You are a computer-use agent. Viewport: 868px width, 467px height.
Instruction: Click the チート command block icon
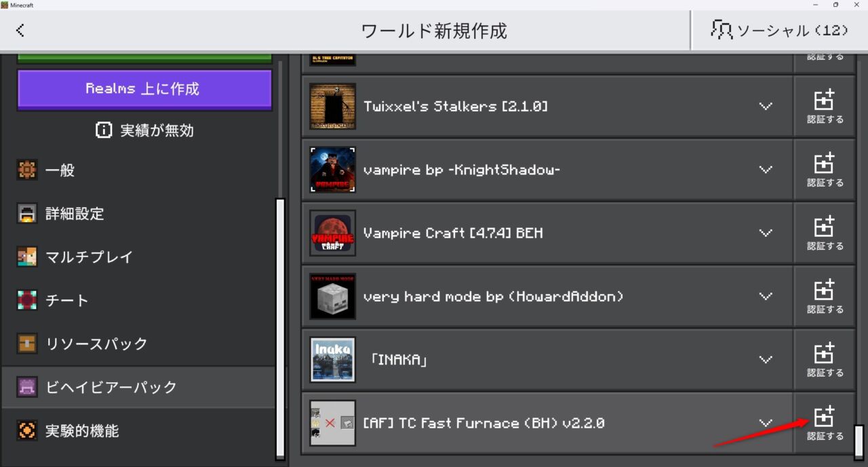(x=27, y=301)
